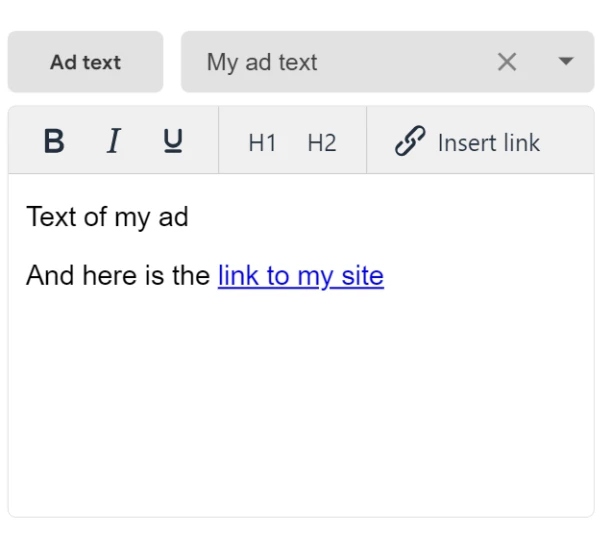Toggle italic formatting with the I icon
The height and width of the screenshot is (534, 612).
pos(113,142)
